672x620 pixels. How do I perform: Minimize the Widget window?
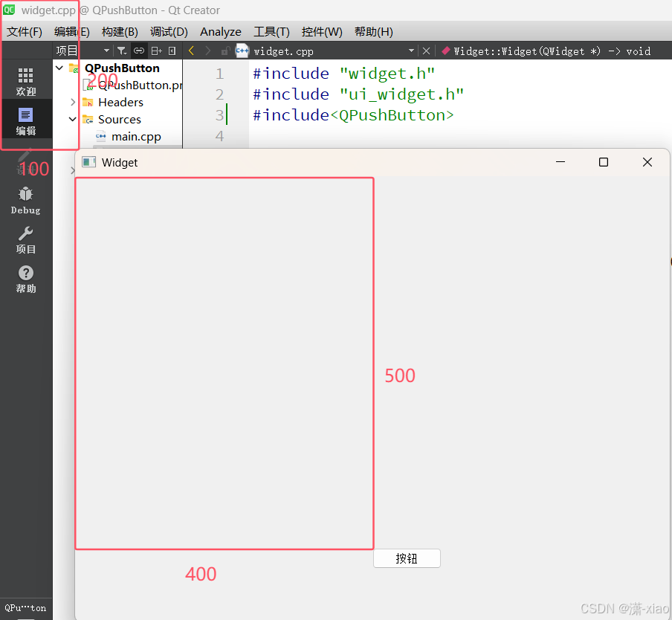click(560, 162)
